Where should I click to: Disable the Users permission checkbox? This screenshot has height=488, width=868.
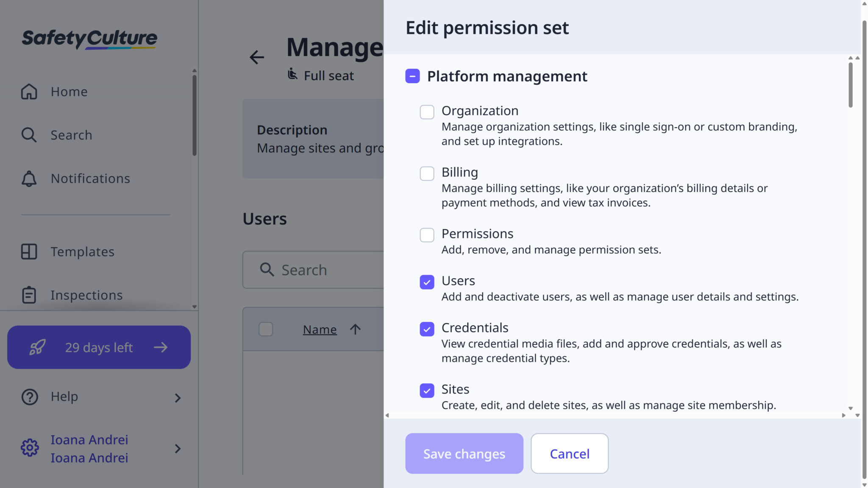(427, 282)
